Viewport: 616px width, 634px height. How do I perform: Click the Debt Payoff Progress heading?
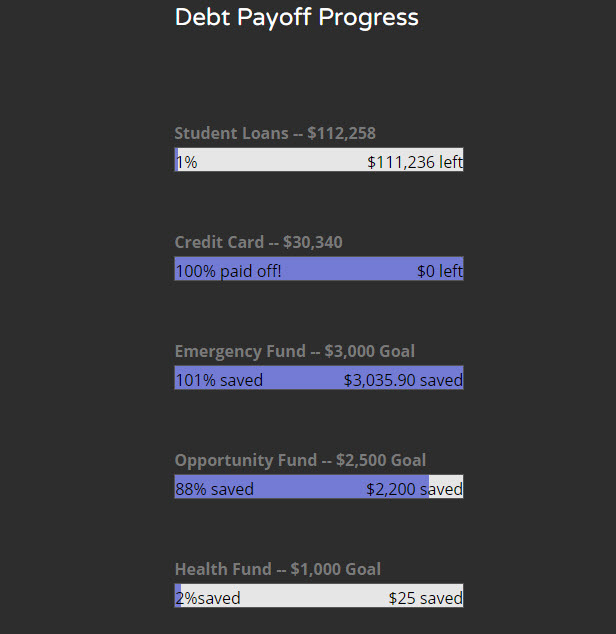click(296, 18)
